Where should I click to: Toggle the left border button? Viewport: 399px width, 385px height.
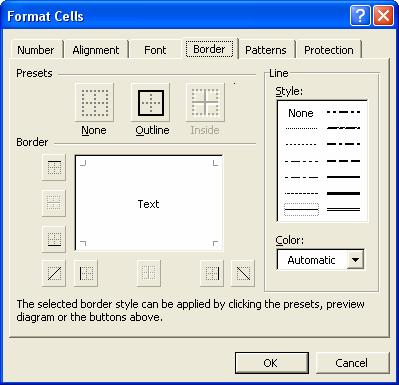click(86, 273)
